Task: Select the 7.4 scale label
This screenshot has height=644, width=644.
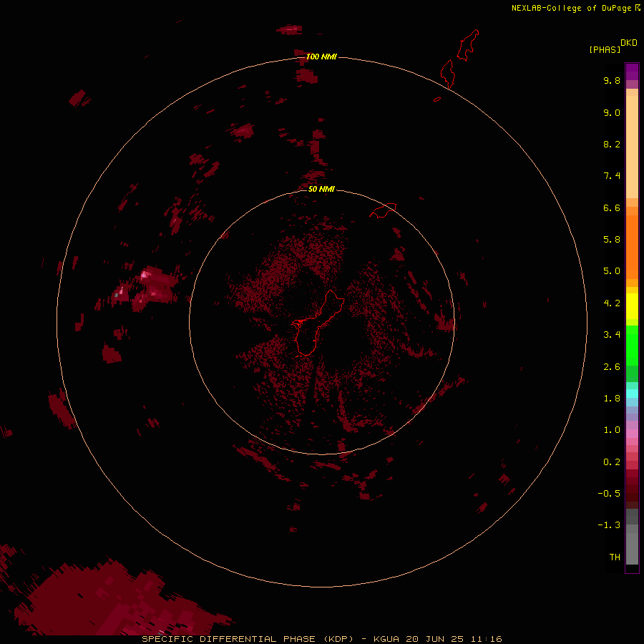Action: [612, 176]
